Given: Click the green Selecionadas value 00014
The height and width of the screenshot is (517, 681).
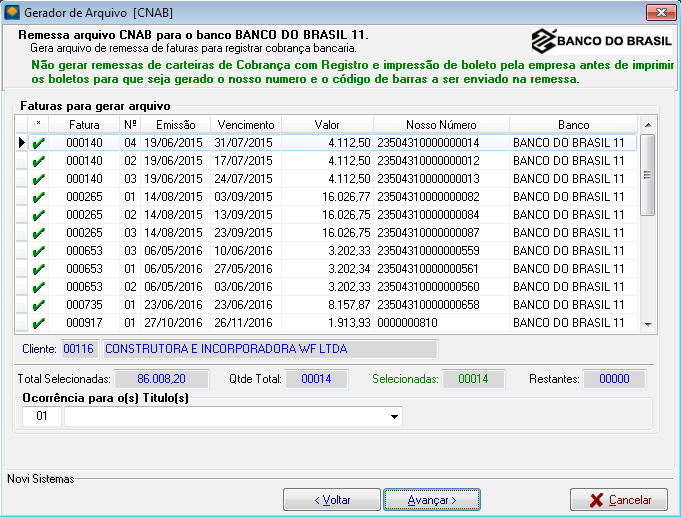Looking at the screenshot, I should [x=473, y=379].
